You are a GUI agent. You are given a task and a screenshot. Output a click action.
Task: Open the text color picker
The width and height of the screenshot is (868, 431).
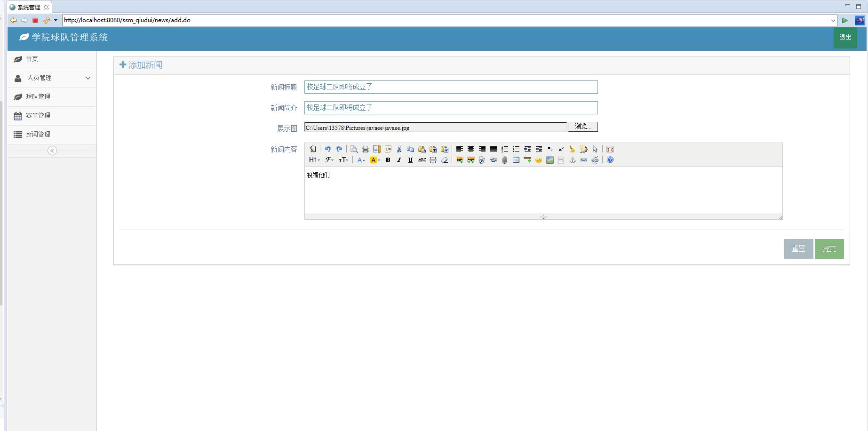pyautogui.click(x=361, y=160)
